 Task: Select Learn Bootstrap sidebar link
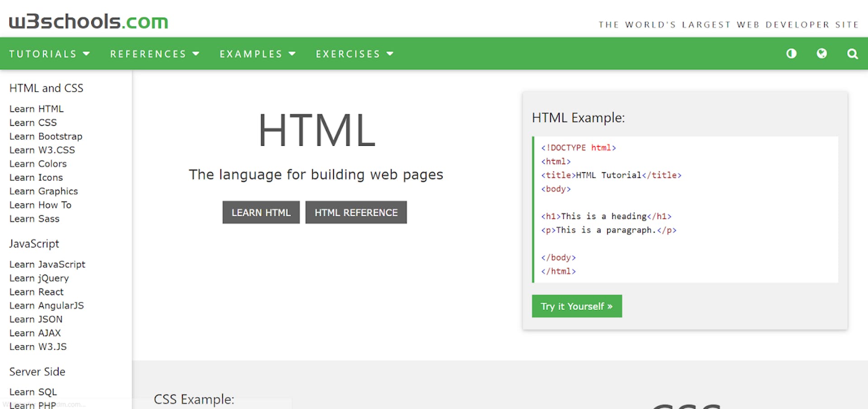click(x=46, y=136)
